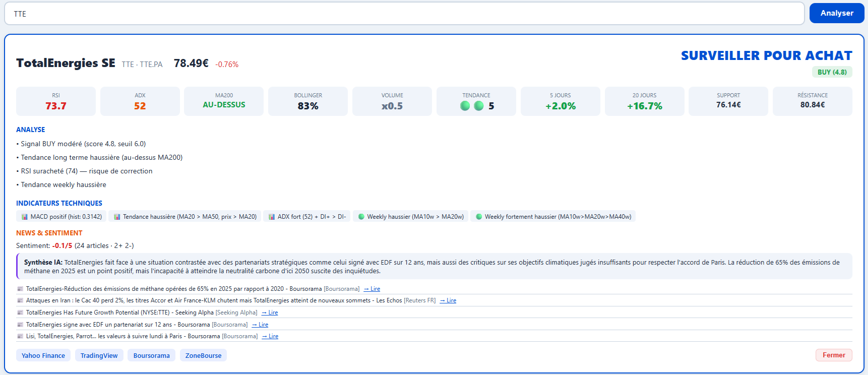Click the headline about 65% méthane emissions reduction

174,289
